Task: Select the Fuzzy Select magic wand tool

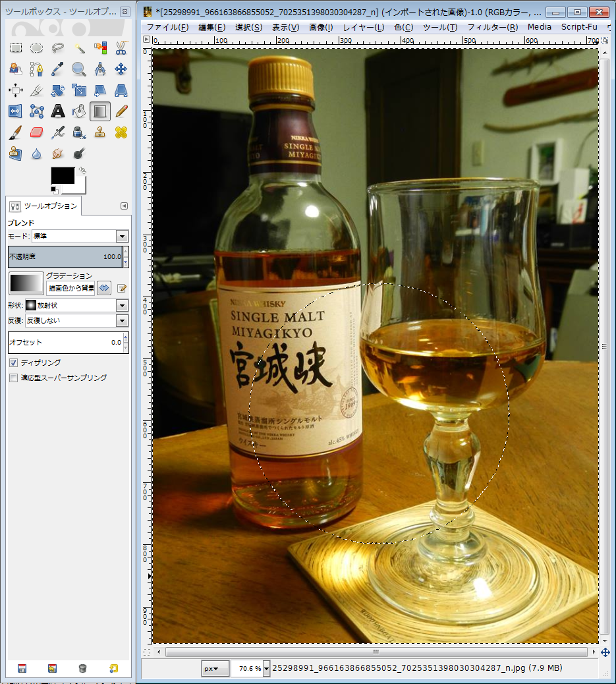Action: 79,48
